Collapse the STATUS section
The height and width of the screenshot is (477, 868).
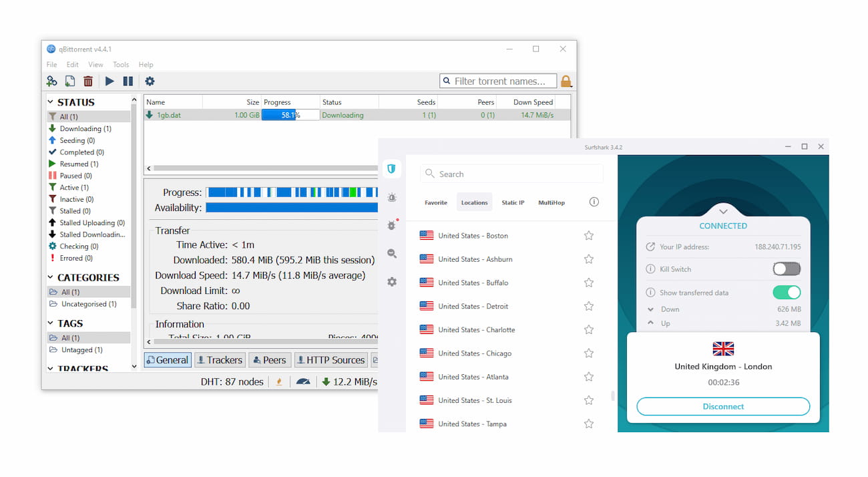point(50,102)
